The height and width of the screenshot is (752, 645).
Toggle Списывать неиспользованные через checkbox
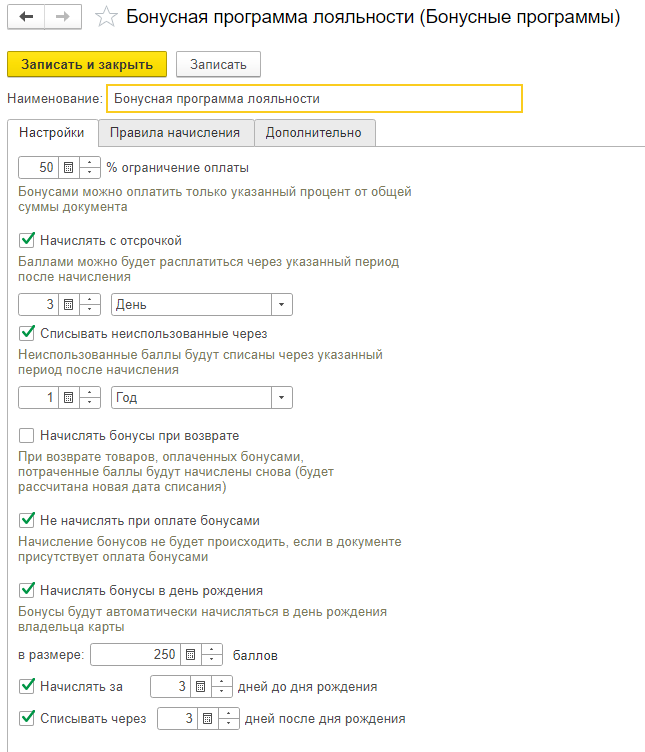click(27, 333)
